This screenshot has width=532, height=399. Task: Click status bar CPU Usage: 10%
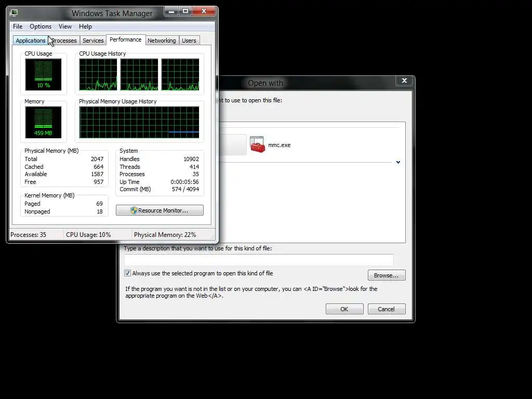click(x=88, y=235)
